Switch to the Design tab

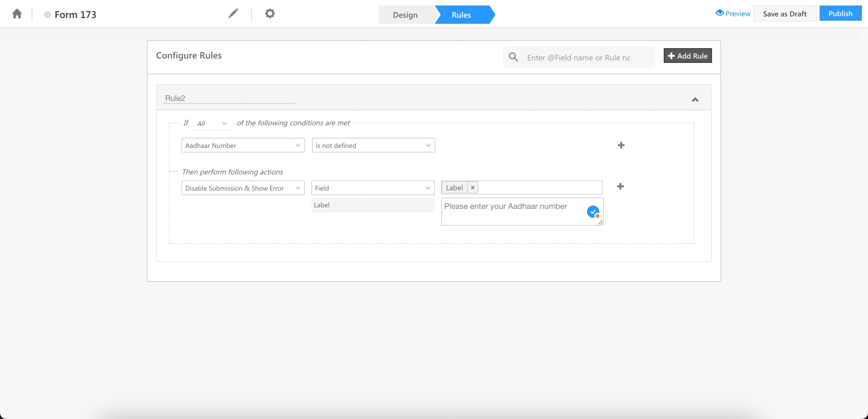pos(405,15)
